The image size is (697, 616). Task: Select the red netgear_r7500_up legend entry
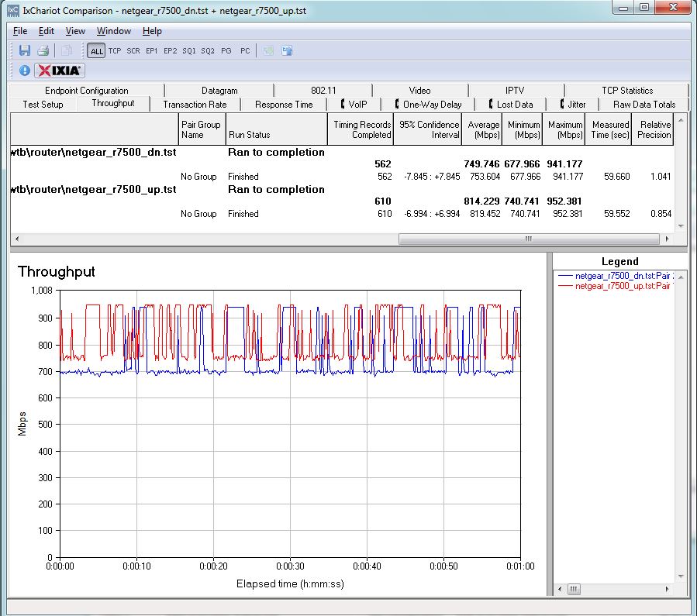pos(616,286)
